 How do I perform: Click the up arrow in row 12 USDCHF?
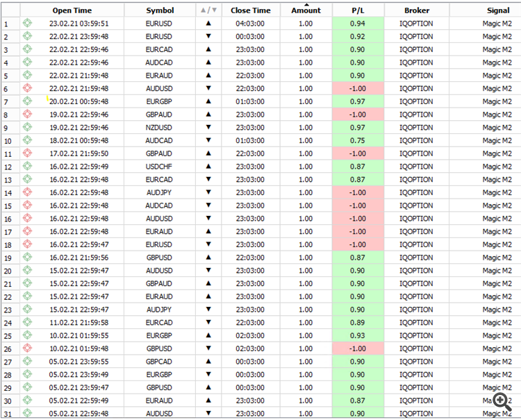(x=208, y=167)
